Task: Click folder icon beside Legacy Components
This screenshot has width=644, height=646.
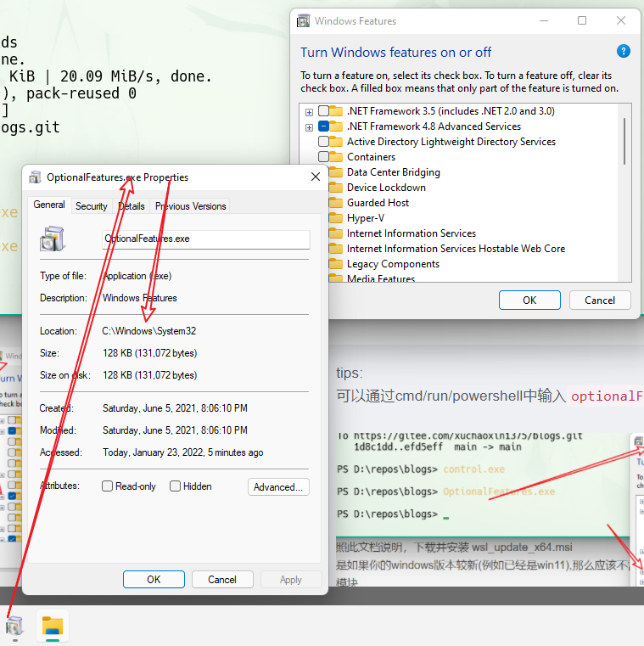Action: pyautogui.click(x=336, y=264)
